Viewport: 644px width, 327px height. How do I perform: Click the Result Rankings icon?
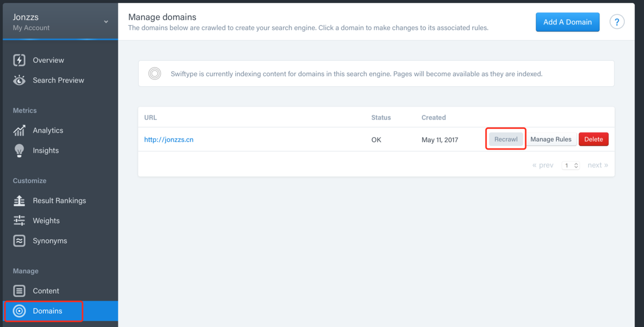click(19, 201)
